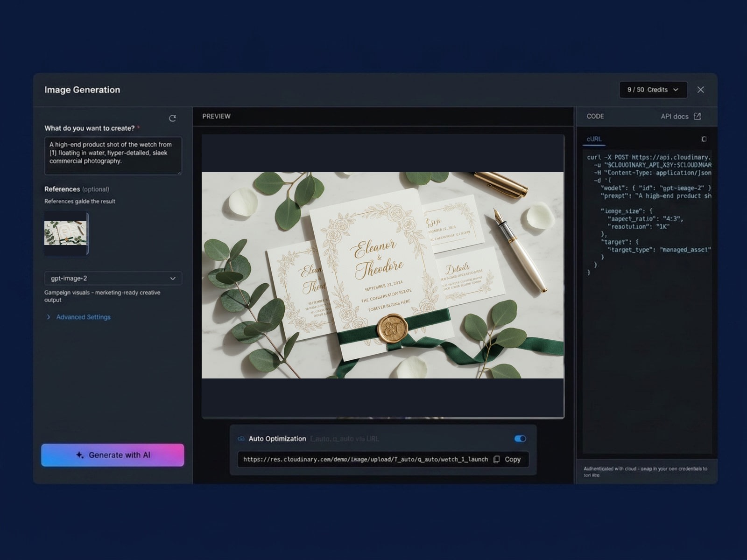The height and width of the screenshot is (560, 747).
Task: Open API docs external link icon
Action: (697, 116)
